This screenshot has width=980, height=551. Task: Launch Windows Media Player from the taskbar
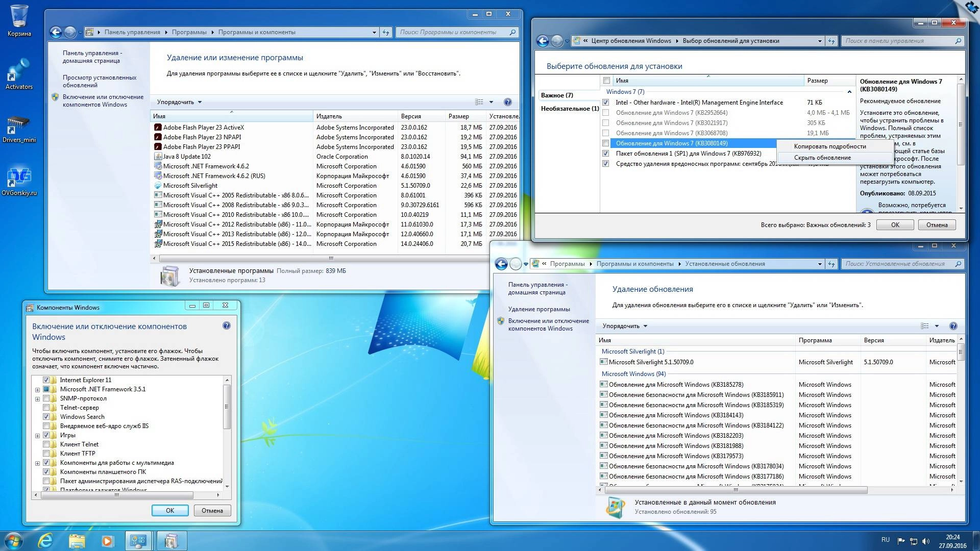click(x=106, y=540)
